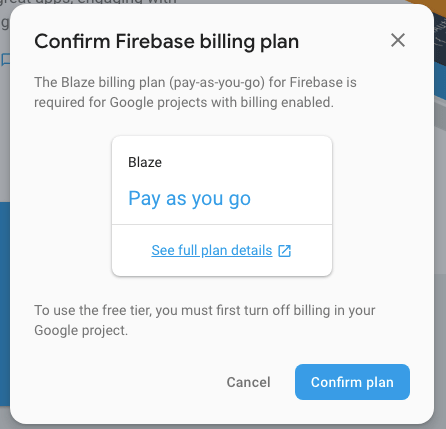Click the dimmed backdrop below the dialog
The height and width of the screenshot is (429, 446).
click(x=223, y=427)
